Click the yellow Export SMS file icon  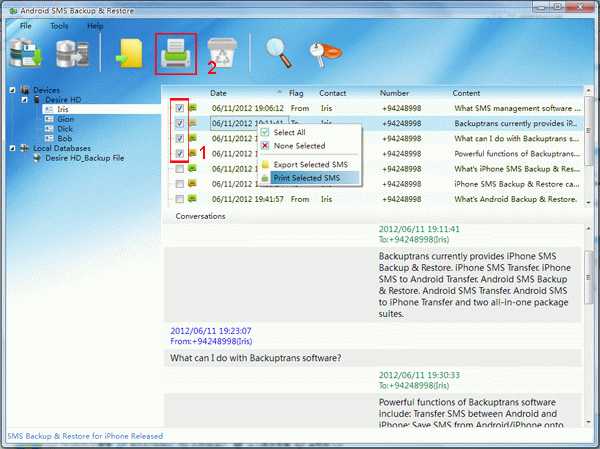pyautogui.click(x=128, y=54)
